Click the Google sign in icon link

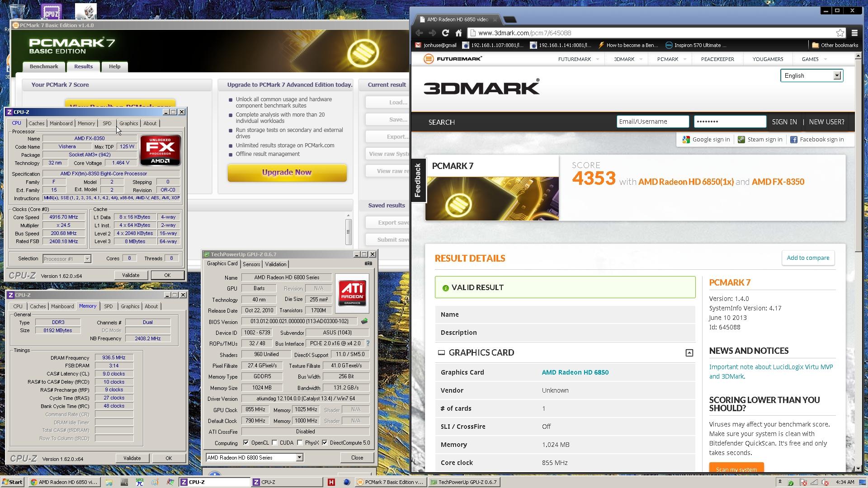pos(706,139)
